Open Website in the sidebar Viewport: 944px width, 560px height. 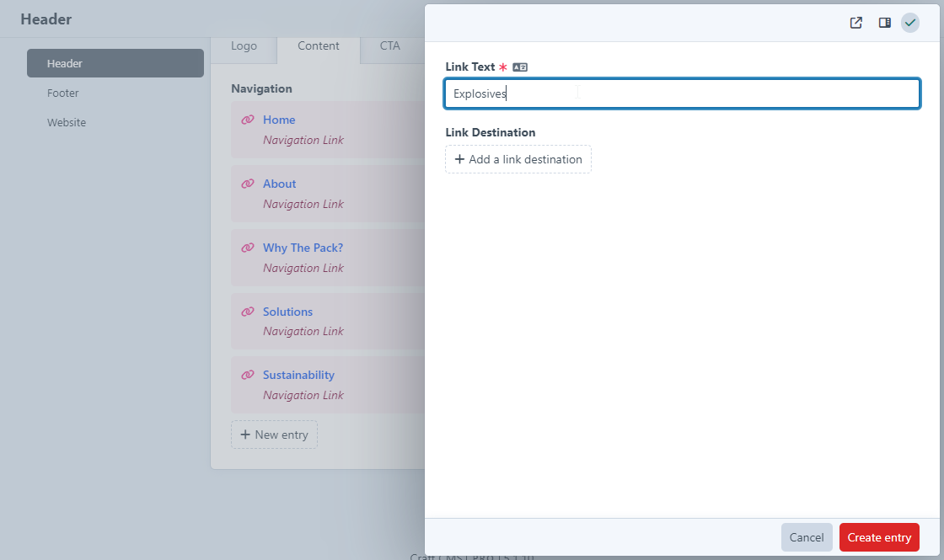pyautogui.click(x=67, y=123)
